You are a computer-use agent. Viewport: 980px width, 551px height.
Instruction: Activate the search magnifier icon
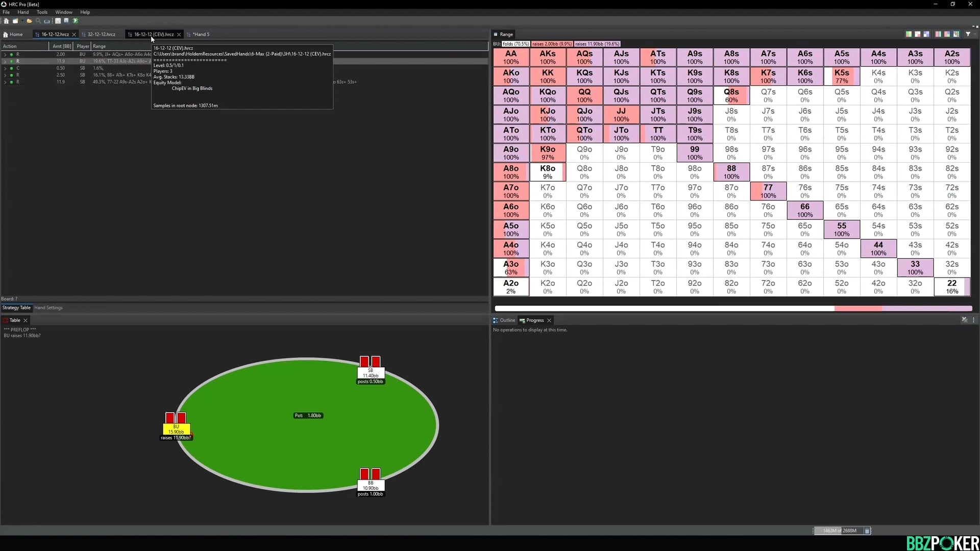tap(38, 21)
